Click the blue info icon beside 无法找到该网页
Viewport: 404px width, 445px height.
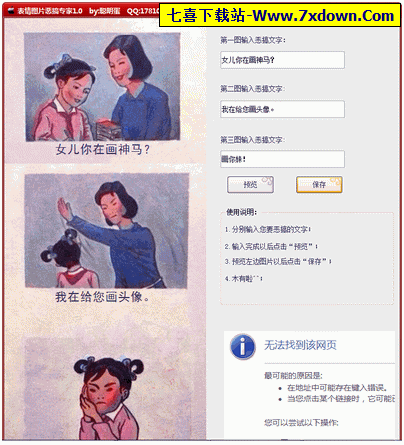tap(243, 346)
